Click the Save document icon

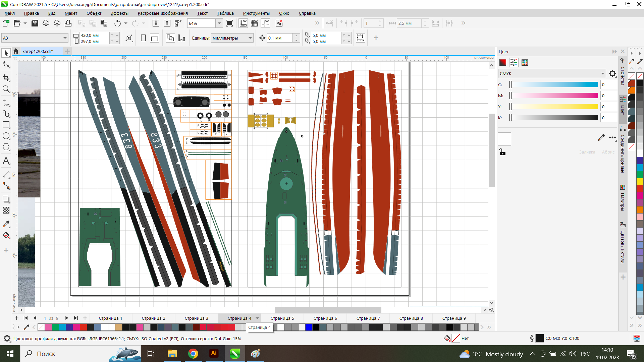point(35,23)
